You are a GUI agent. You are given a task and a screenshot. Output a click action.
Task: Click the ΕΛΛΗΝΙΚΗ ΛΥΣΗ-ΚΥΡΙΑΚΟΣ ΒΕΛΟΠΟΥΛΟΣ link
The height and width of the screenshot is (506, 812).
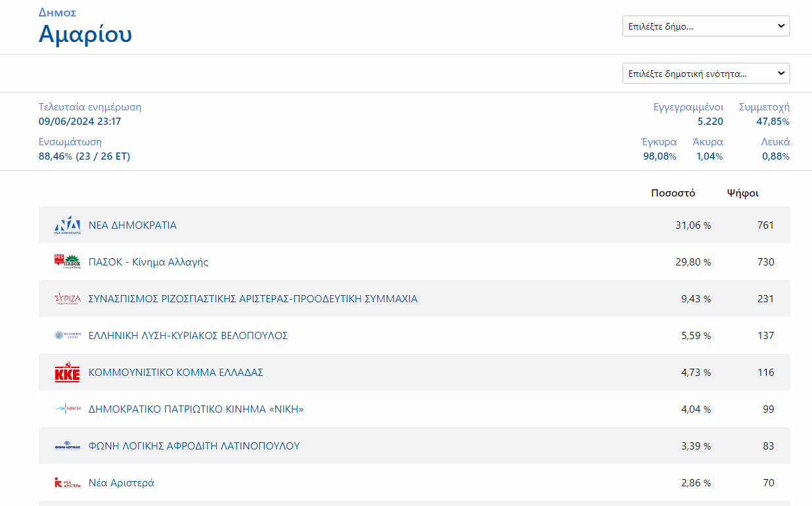point(188,336)
